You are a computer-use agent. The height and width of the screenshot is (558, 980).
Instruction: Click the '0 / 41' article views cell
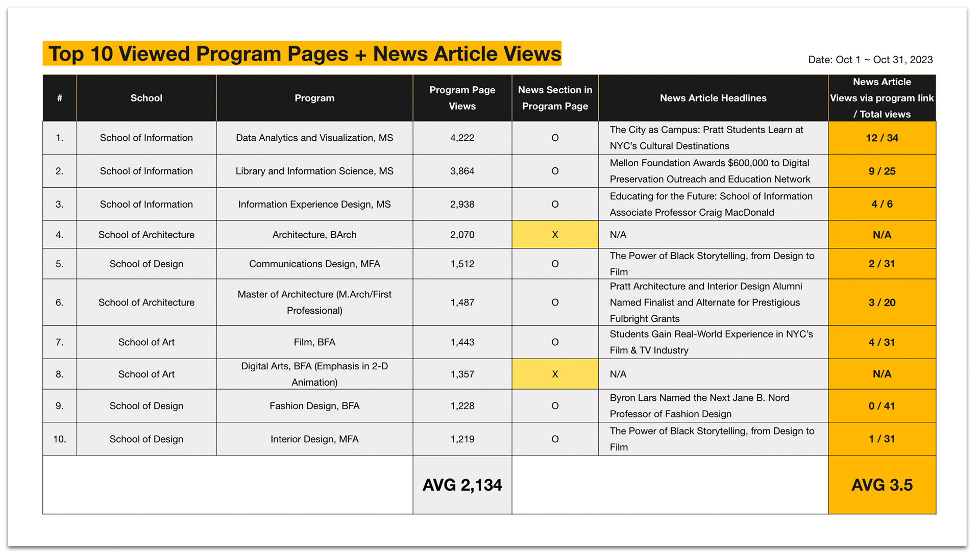(881, 406)
